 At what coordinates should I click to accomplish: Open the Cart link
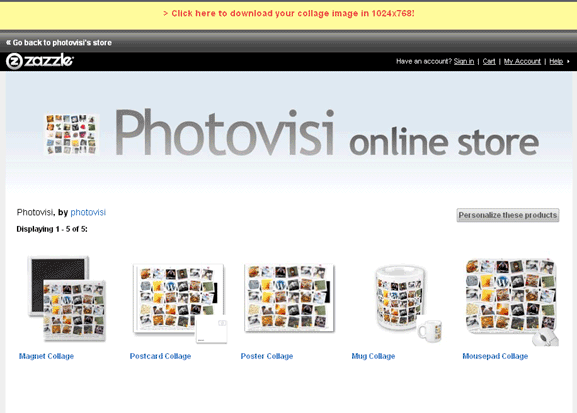coord(489,61)
